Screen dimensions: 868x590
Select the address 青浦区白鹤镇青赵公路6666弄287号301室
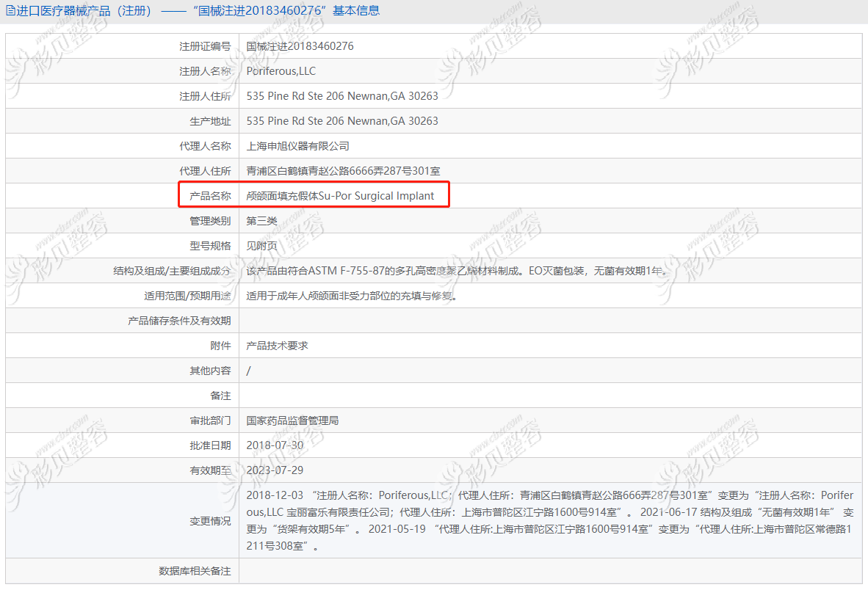(343, 171)
